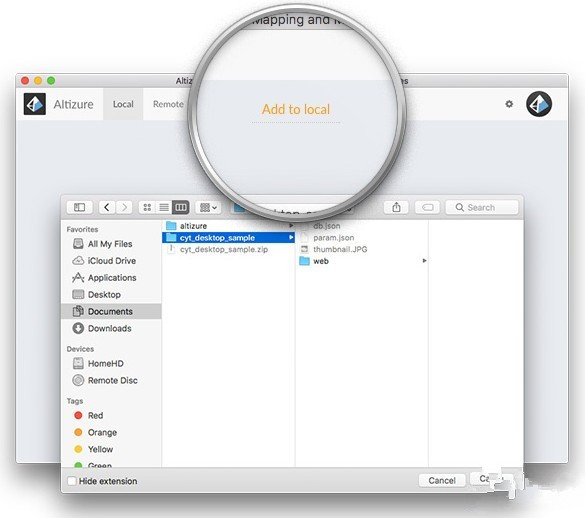Screen dimensions: 585x518
Task: Open Applications in sidebar
Action: click(111, 278)
